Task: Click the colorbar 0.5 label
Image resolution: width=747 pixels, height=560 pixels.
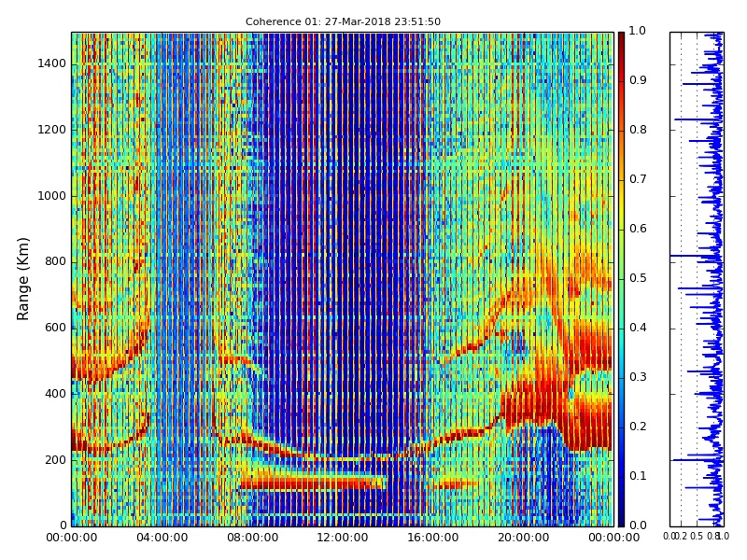Action: [x=638, y=278]
